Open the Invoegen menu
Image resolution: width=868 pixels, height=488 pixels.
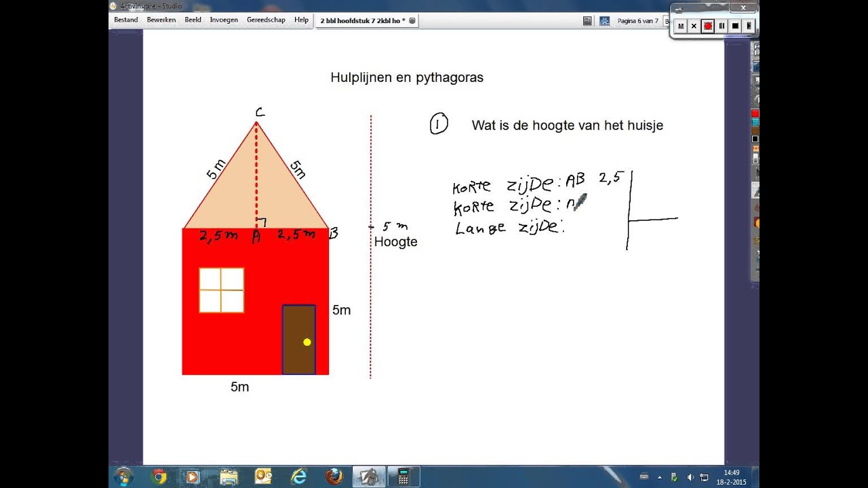tap(224, 20)
